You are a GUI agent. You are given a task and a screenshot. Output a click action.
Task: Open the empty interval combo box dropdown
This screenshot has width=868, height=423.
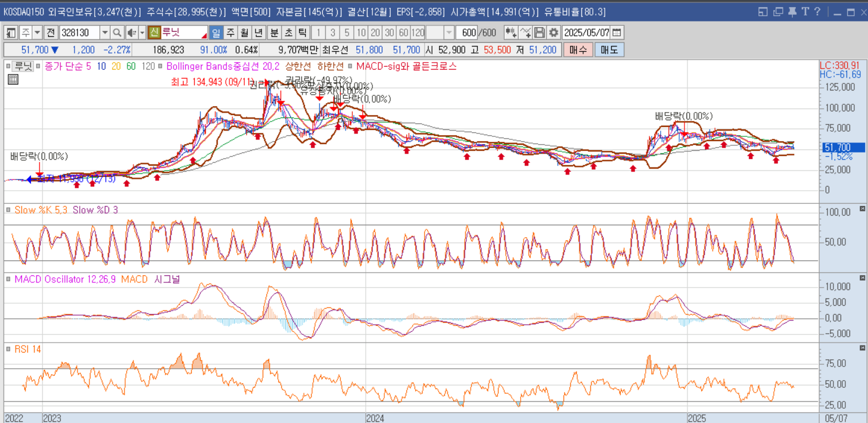(x=449, y=33)
